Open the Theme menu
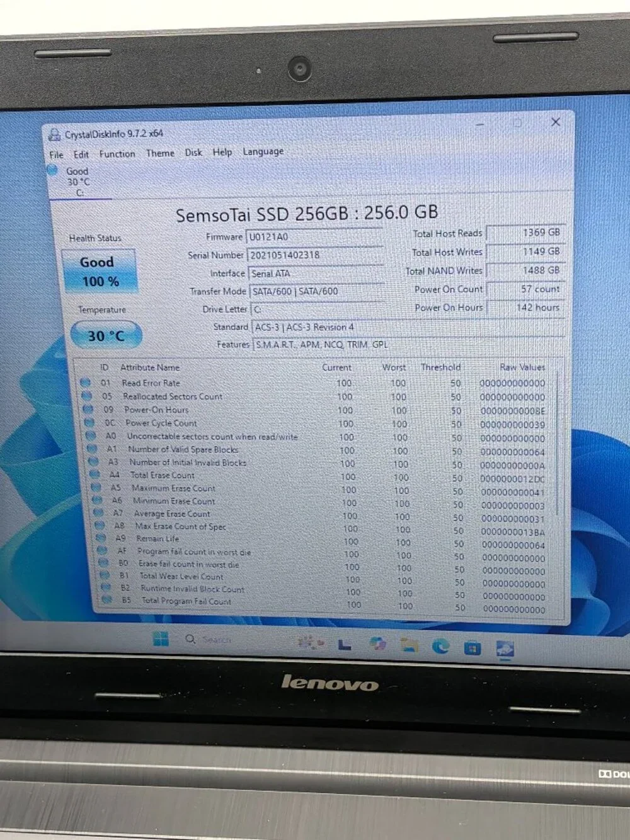Viewport: 630px width, 840px height. click(160, 153)
